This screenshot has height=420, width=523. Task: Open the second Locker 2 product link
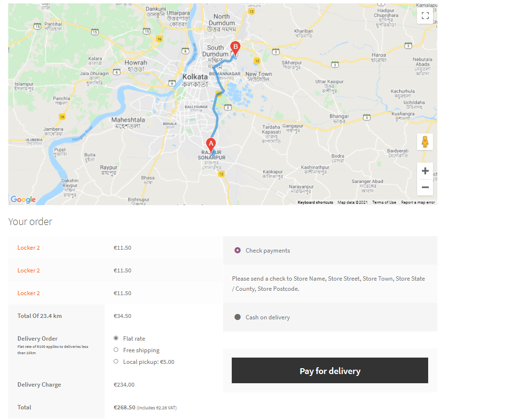coord(29,270)
